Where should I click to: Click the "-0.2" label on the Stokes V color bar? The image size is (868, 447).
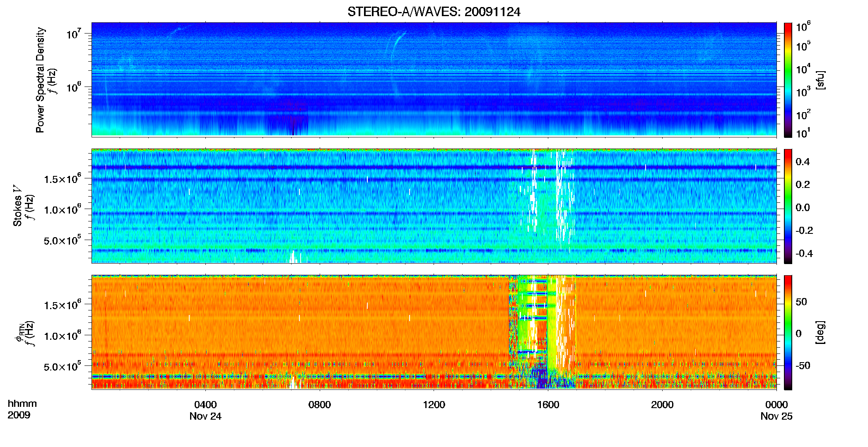pos(804,230)
